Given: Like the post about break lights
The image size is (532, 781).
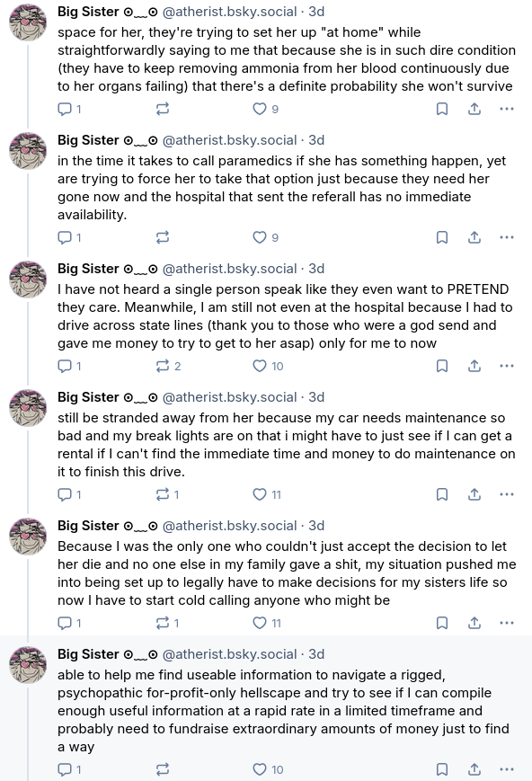Looking at the screenshot, I should 267,494.
